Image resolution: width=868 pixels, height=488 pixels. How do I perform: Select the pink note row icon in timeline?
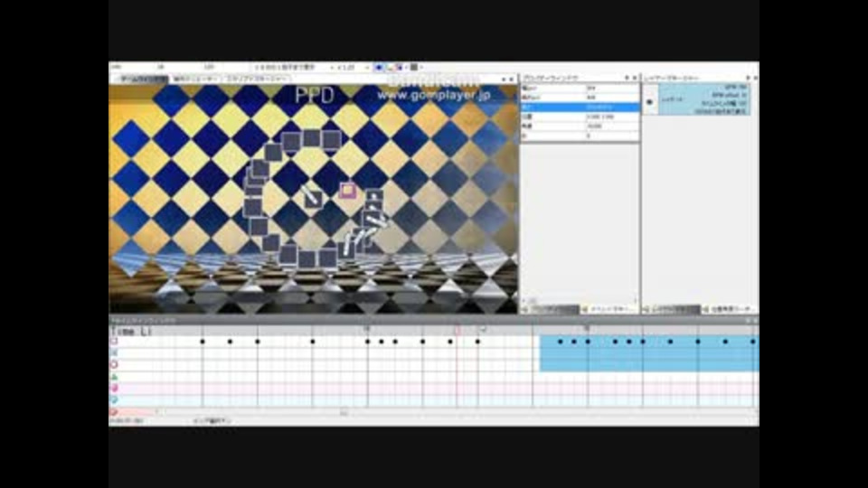[x=114, y=389]
